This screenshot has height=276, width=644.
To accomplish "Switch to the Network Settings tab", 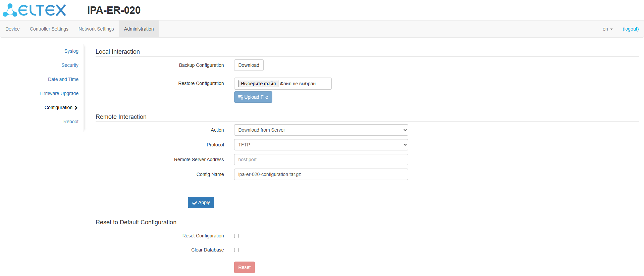I will click(x=96, y=29).
